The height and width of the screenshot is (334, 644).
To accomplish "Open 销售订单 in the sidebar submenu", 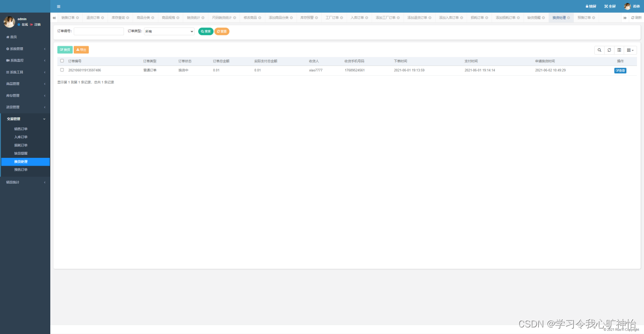I will 25,129.
